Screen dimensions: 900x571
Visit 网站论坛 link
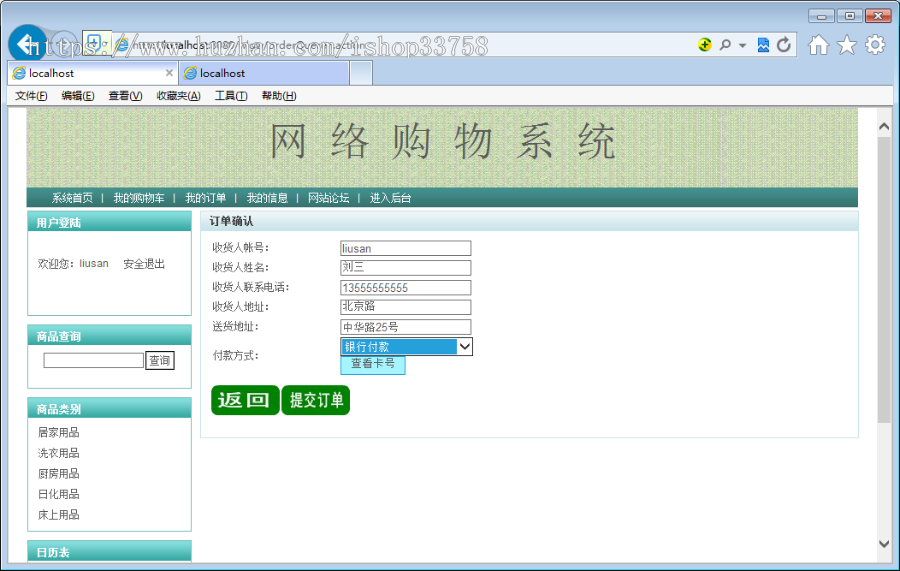click(328, 198)
